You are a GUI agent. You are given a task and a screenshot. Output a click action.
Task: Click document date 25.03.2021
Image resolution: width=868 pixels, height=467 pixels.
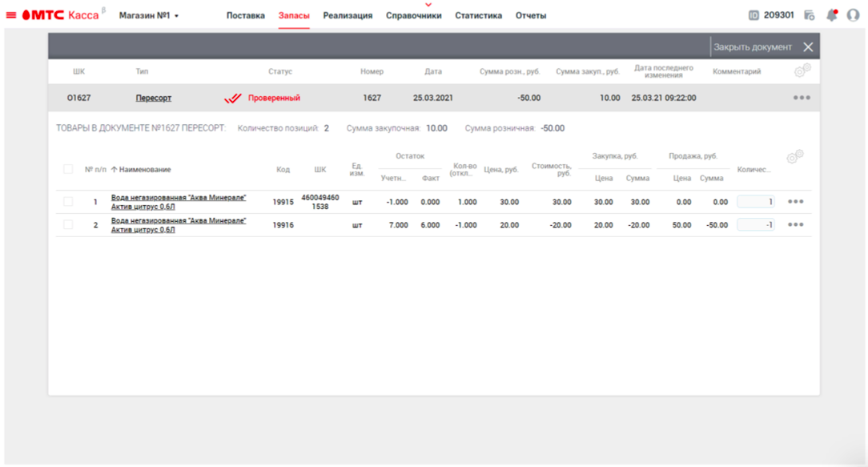[433, 98]
